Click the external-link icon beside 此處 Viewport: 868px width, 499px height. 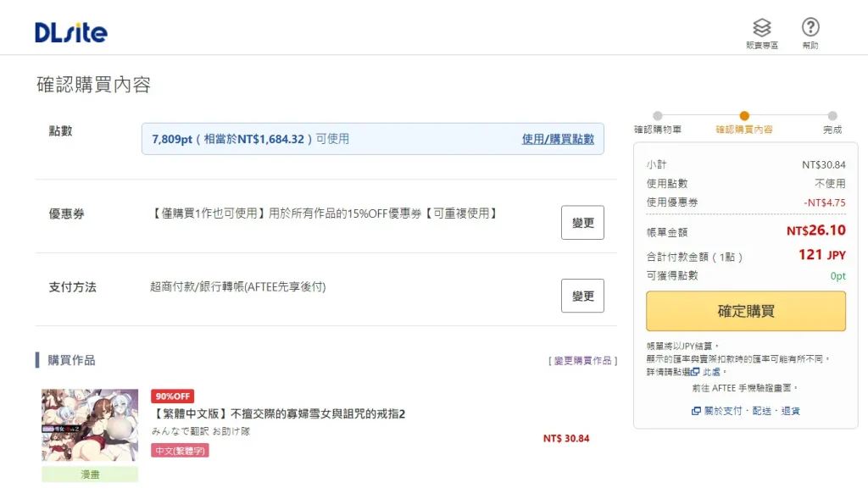(x=695, y=372)
